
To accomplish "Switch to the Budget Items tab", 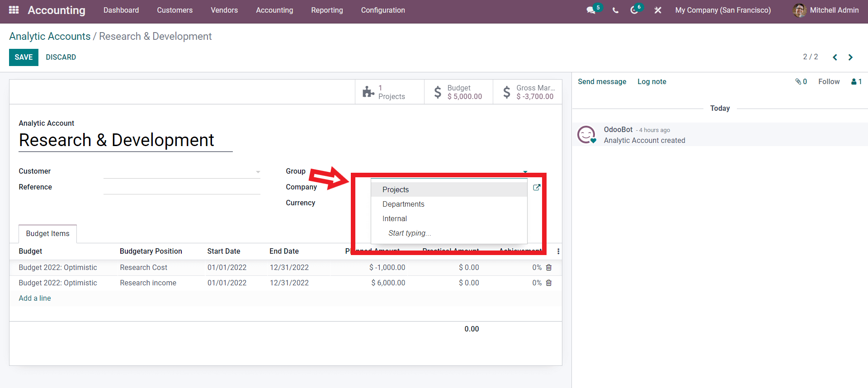I will [47, 234].
